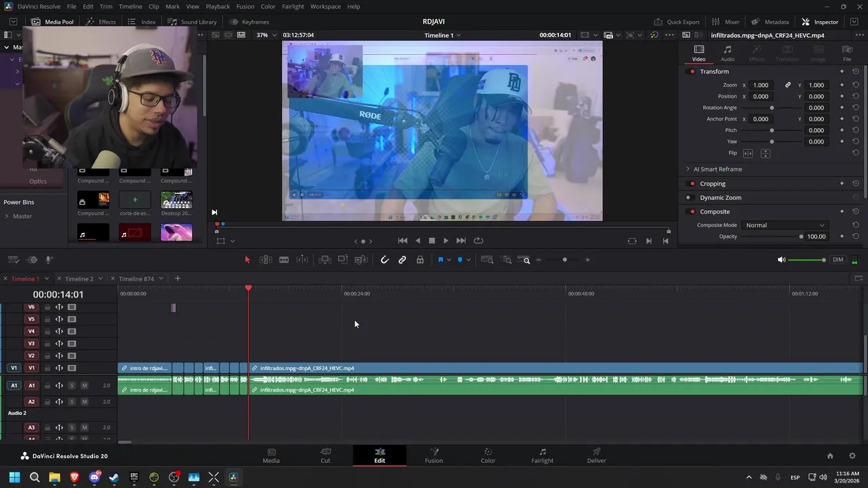Screen dimensions: 868x488
Task: Click the Custom Zoom icon
Action: coord(524,260)
